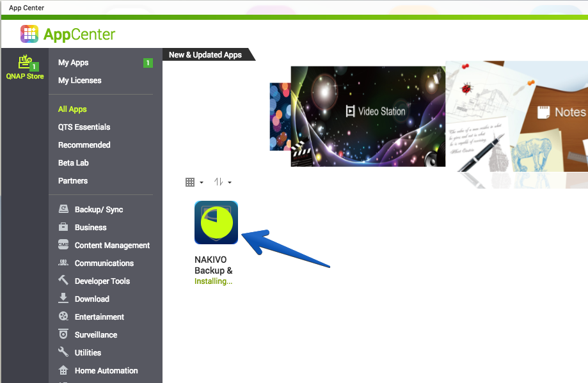Viewport: 588px width, 383px height.
Task: Click the Developer Tools hammer icon
Action: (x=63, y=280)
